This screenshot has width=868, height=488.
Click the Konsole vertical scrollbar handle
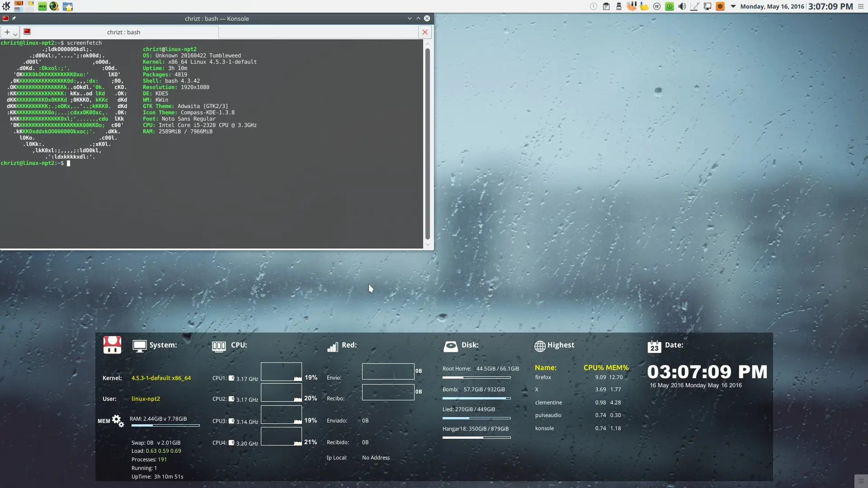coord(427,144)
